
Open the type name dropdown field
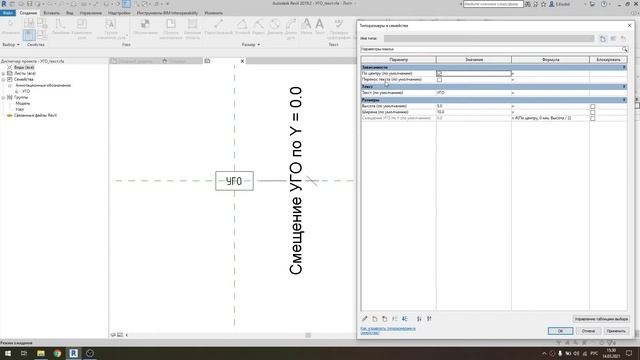click(489, 38)
